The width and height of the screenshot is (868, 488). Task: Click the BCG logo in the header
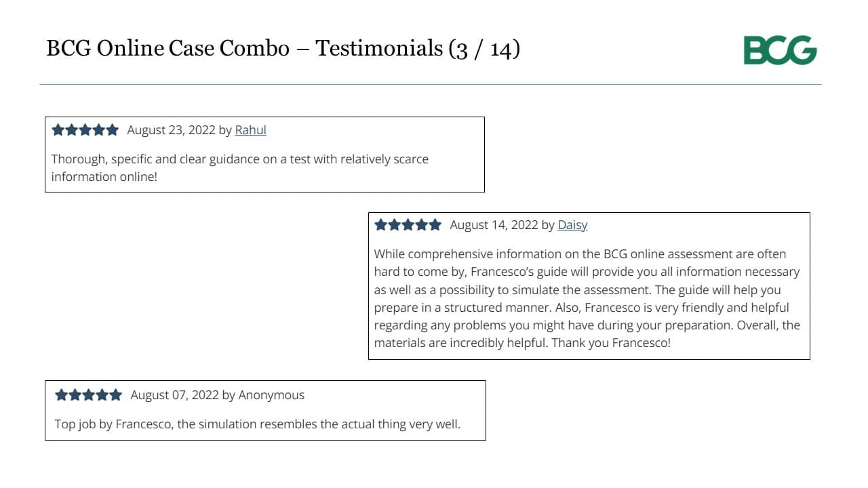coord(780,51)
